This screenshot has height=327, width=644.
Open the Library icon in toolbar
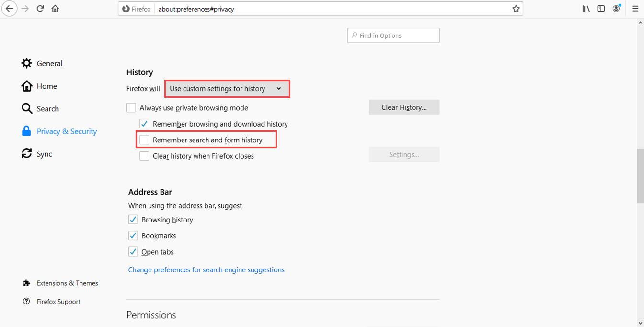586,9
